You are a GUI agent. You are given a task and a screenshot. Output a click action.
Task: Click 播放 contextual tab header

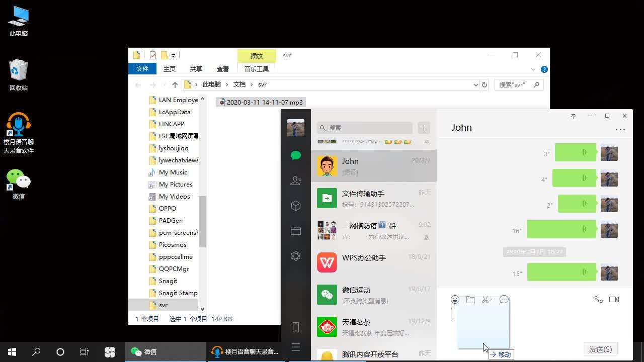tap(257, 56)
